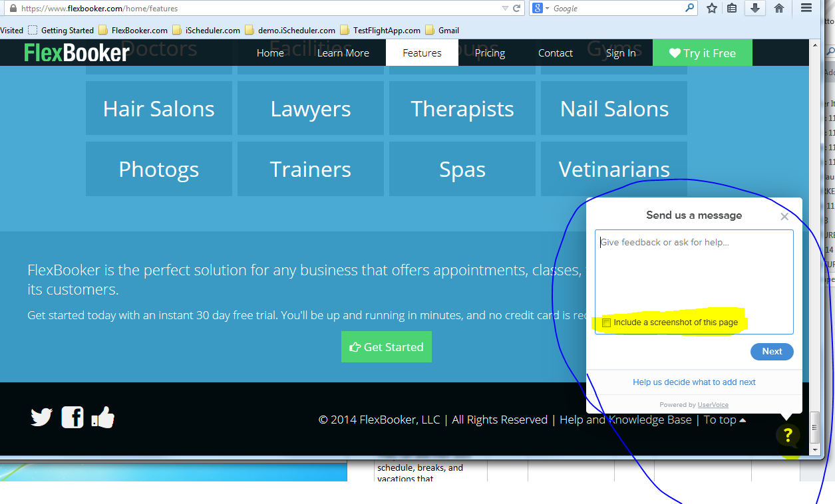The width and height of the screenshot is (835, 504).
Task: Show bookmarks list icon in browser toolbar
Action: 733,9
